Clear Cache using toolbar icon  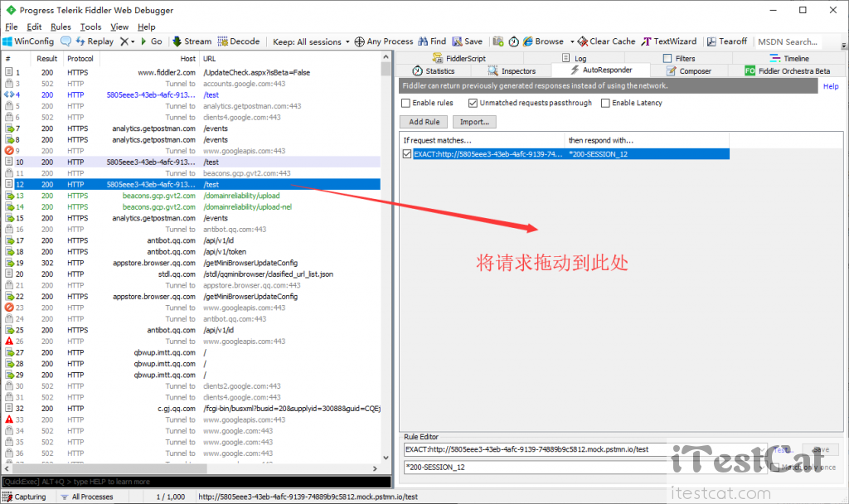point(606,41)
